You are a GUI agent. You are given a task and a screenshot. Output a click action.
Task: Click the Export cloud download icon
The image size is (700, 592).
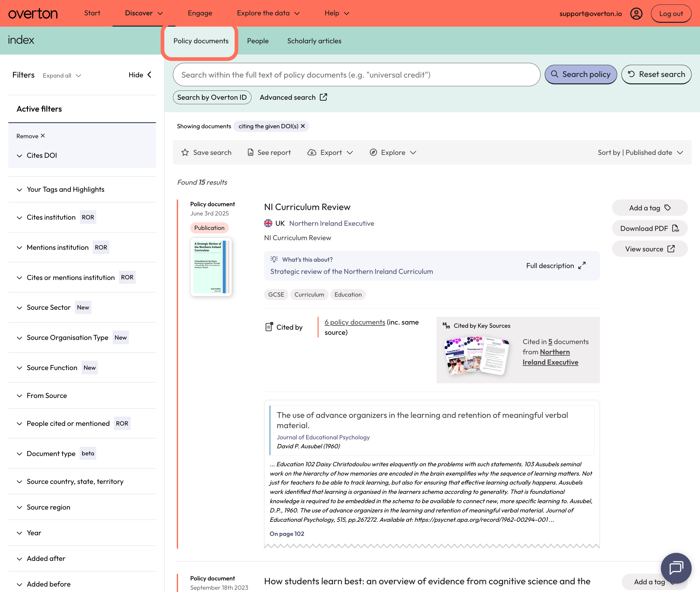[x=312, y=152]
